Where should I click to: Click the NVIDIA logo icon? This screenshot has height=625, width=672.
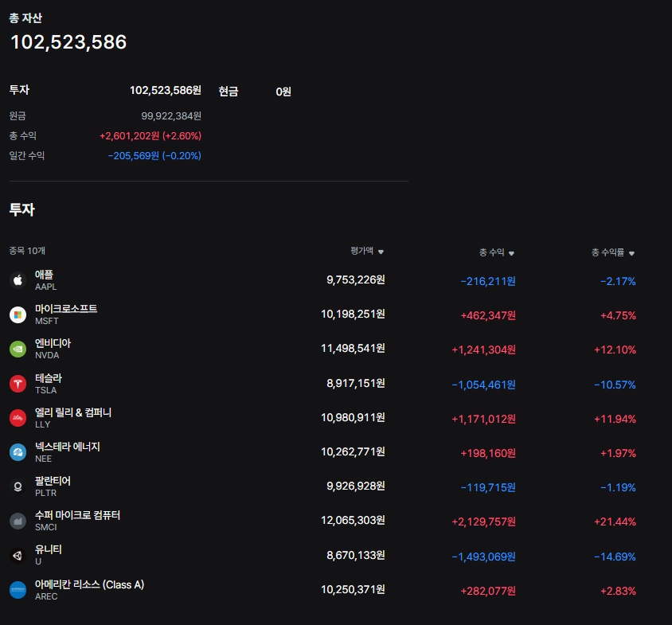(x=18, y=349)
